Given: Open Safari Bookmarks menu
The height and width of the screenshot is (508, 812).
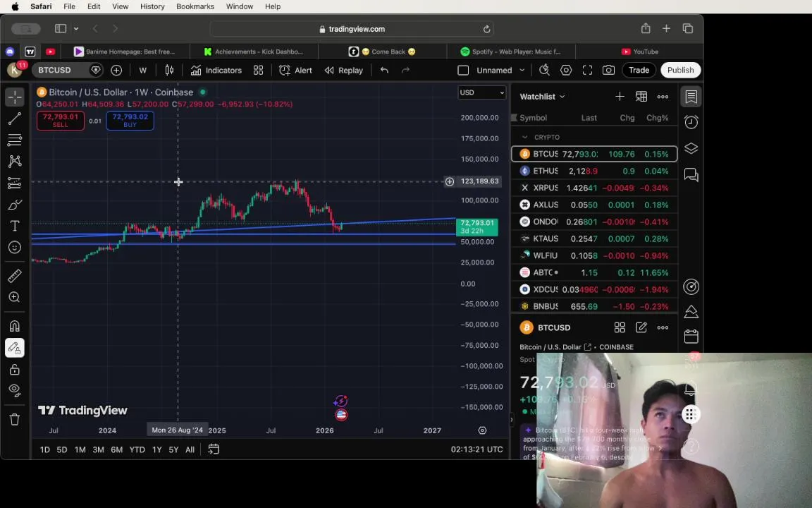Looking at the screenshot, I should tap(195, 6).
